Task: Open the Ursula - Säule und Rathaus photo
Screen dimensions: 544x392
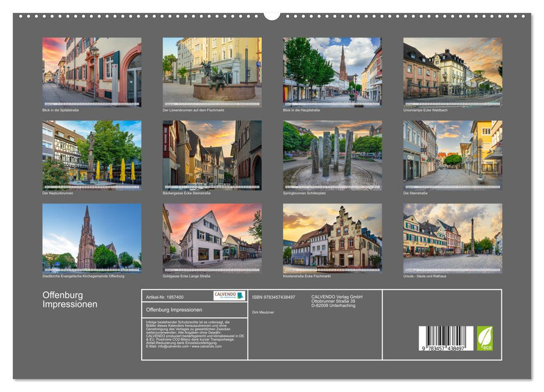Action: (452, 238)
